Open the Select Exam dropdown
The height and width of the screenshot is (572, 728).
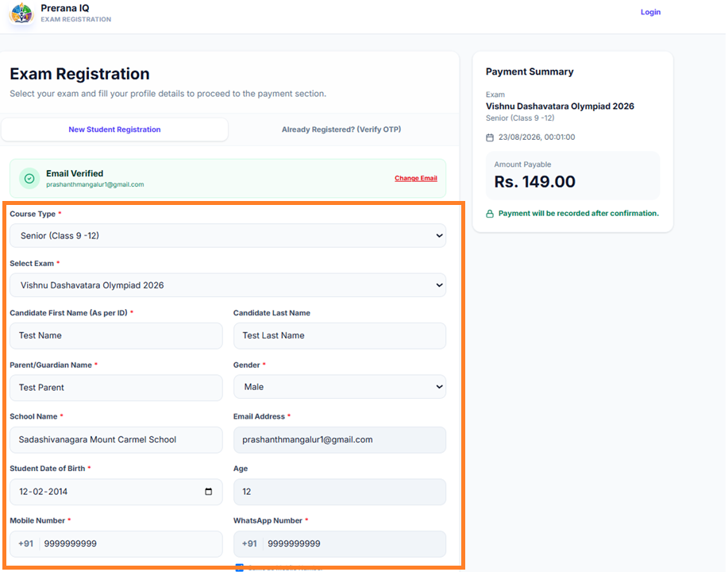(228, 285)
